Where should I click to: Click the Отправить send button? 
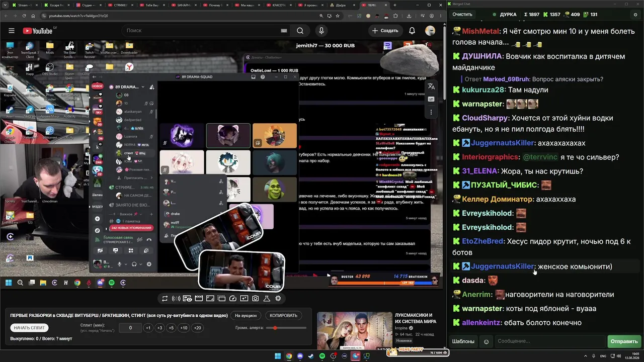(x=624, y=341)
